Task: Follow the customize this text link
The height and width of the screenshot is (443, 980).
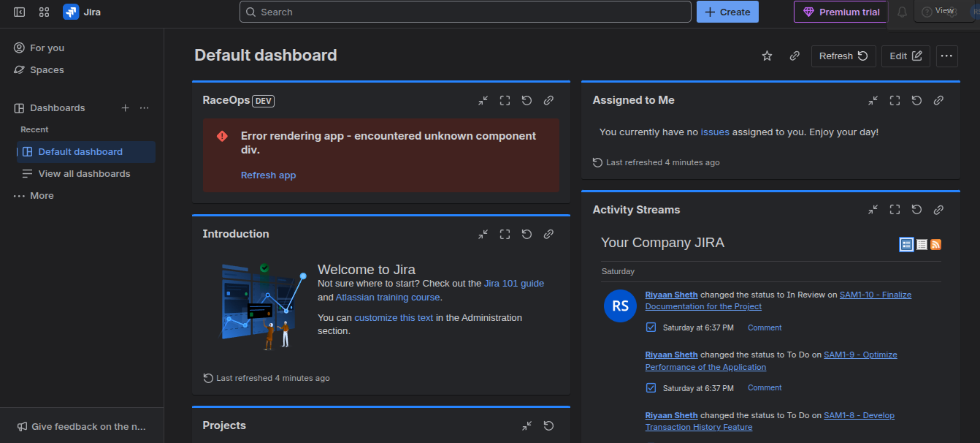Action: pos(394,318)
